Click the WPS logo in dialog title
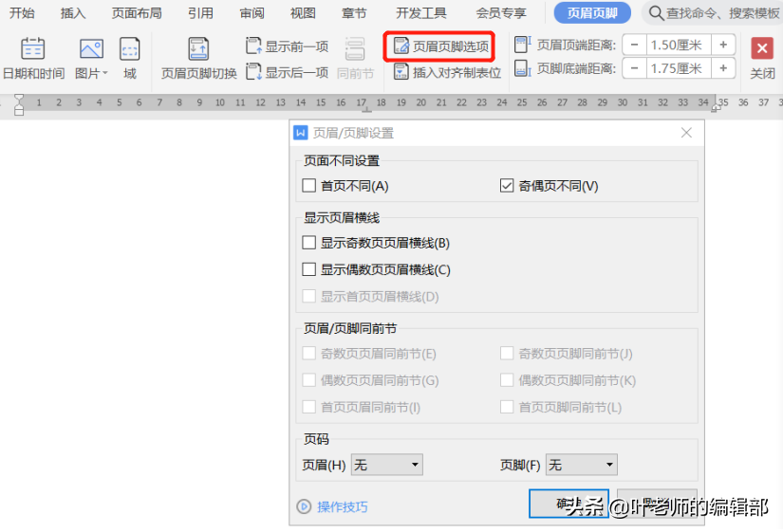Image resolution: width=783 pixels, height=532 pixels. [x=301, y=133]
